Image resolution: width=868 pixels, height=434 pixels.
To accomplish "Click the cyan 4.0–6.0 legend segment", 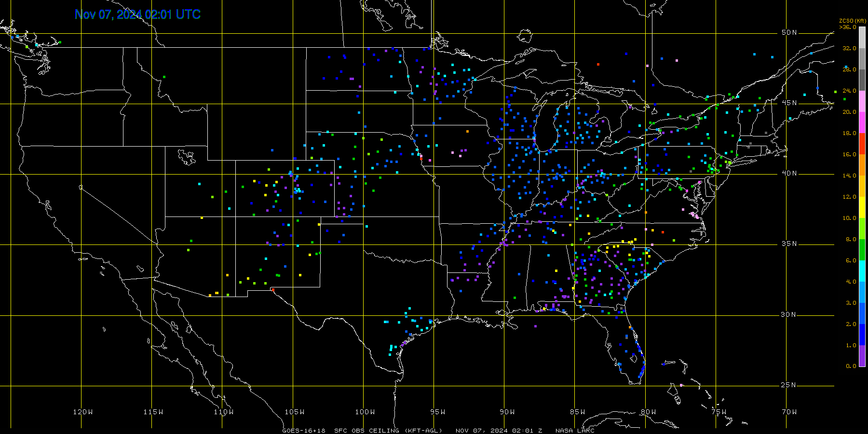I will (x=862, y=271).
